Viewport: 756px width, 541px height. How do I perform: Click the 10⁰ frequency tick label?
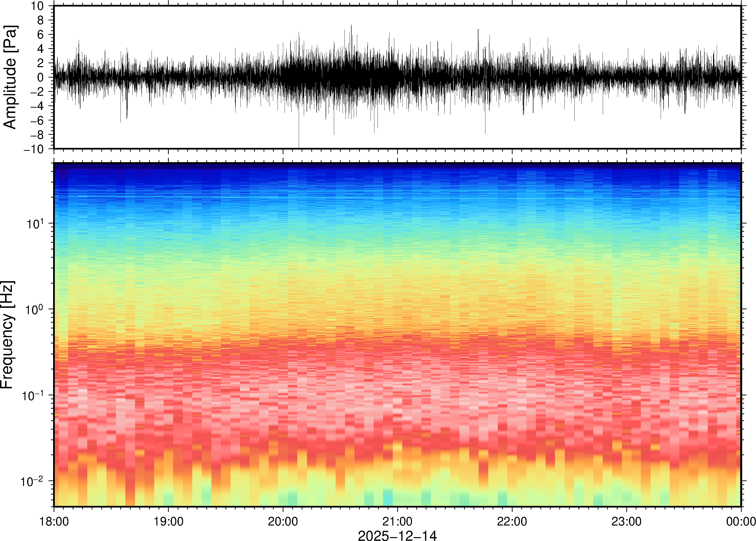click(35, 310)
